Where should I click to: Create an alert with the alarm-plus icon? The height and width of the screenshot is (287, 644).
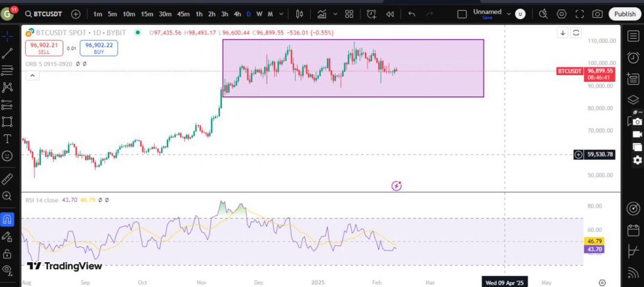pos(372,14)
